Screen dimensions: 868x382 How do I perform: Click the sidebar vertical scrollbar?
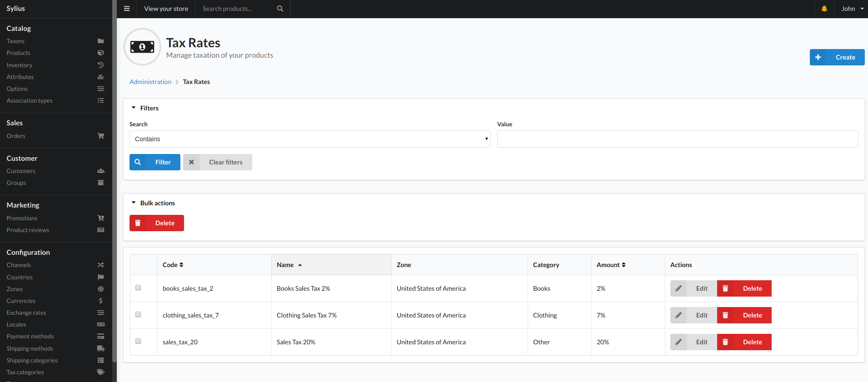pos(115,182)
